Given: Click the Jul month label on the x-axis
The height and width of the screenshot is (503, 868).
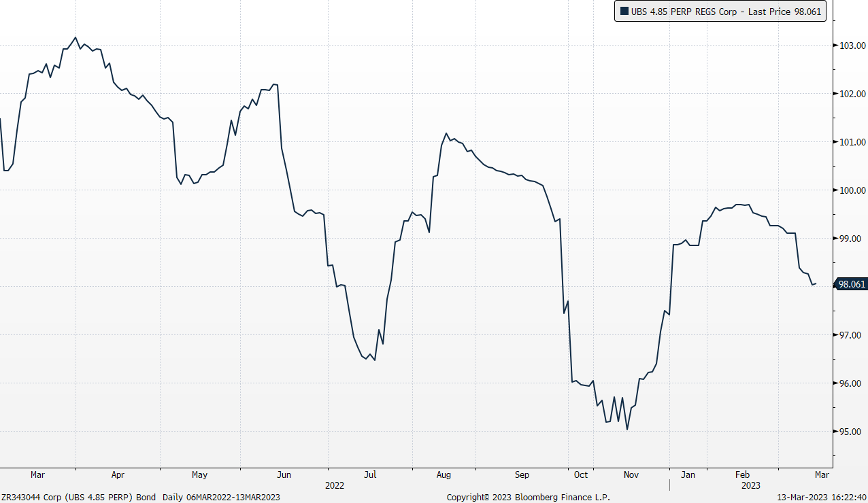Looking at the screenshot, I should pos(370,474).
